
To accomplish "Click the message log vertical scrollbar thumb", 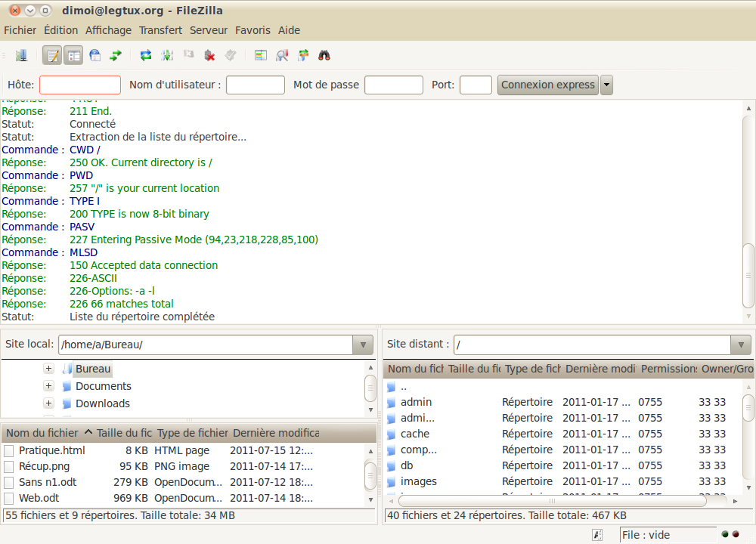I will pyautogui.click(x=748, y=276).
